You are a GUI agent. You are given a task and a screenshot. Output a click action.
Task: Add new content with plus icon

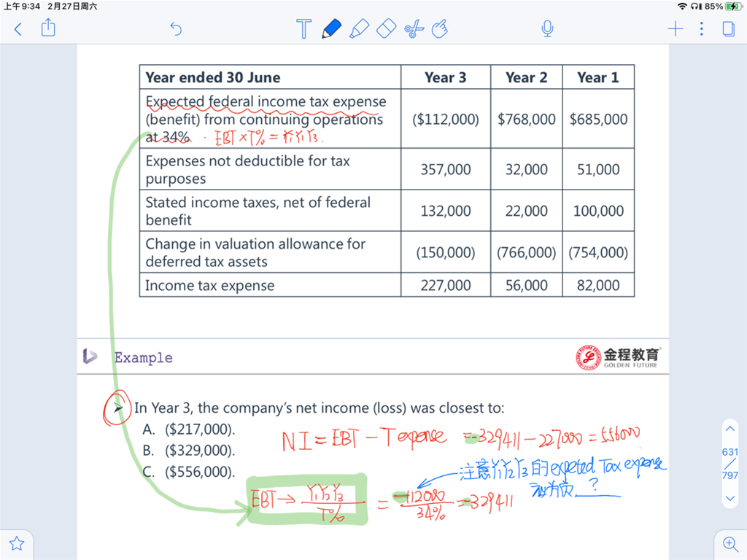pos(675,29)
